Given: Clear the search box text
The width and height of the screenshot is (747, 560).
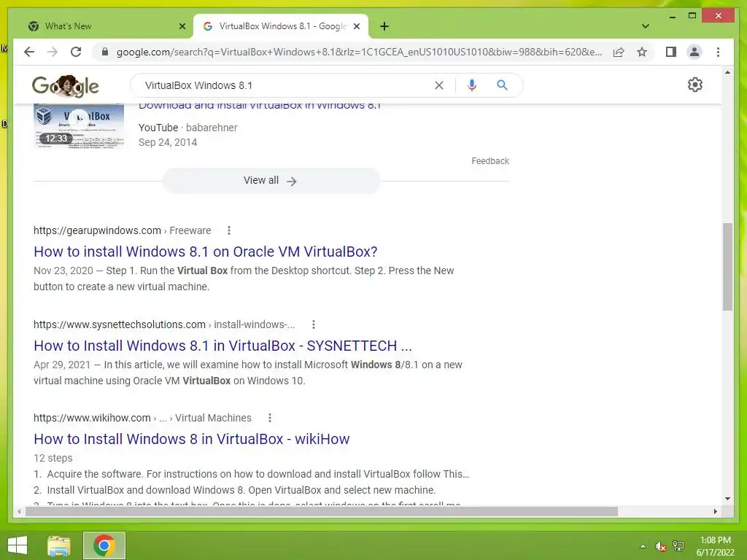Looking at the screenshot, I should 438,85.
